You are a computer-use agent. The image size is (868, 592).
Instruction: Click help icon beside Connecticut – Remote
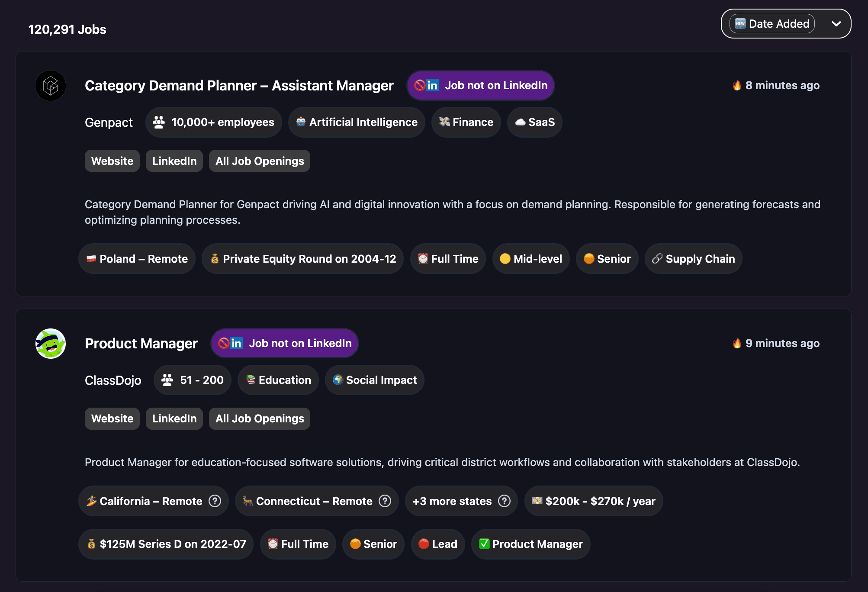click(385, 501)
